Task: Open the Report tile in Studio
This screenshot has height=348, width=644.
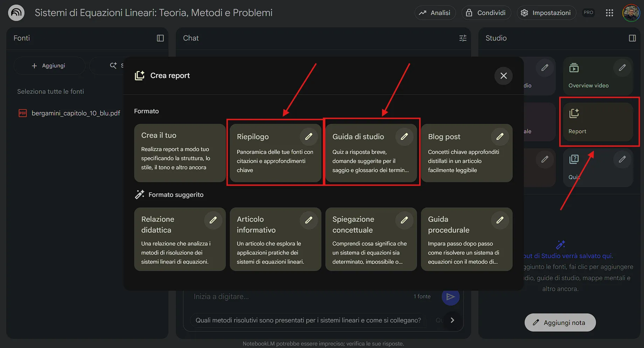Action: coord(598,122)
